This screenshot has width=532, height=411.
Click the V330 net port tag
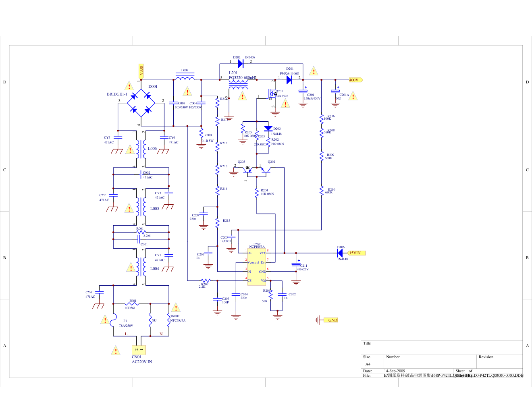pyautogui.click(x=141, y=71)
